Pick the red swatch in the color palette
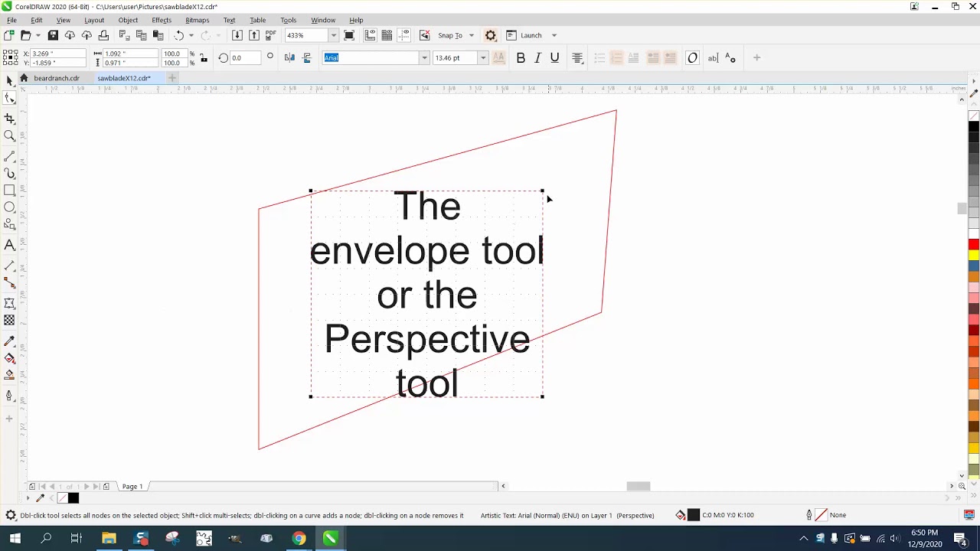This screenshot has height=551, width=980. click(974, 244)
